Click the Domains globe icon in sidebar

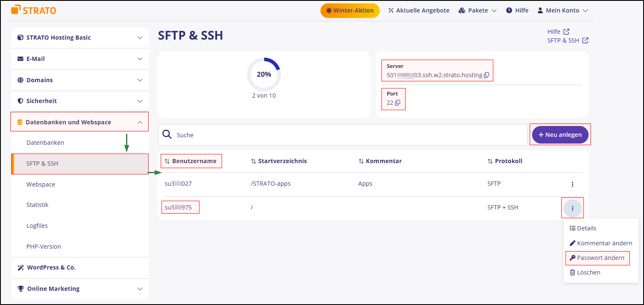point(20,80)
